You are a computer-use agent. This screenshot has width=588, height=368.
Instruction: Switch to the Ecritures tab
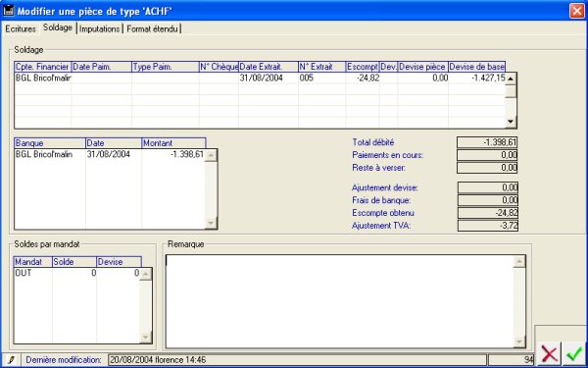[x=21, y=28]
